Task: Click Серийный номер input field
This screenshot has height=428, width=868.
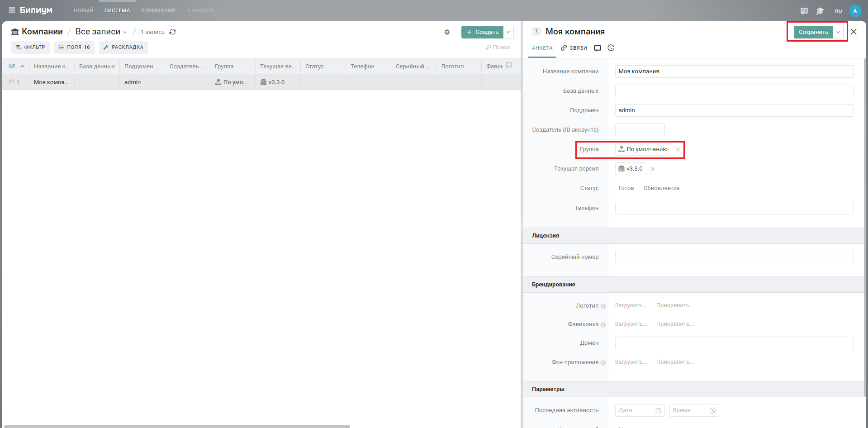Action: 734,257
